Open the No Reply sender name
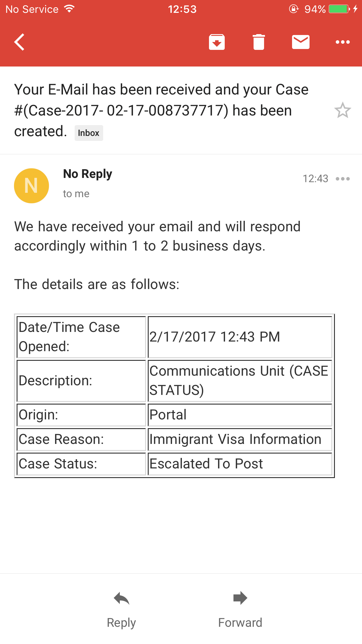The height and width of the screenshot is (644, 362). [87, 174]
